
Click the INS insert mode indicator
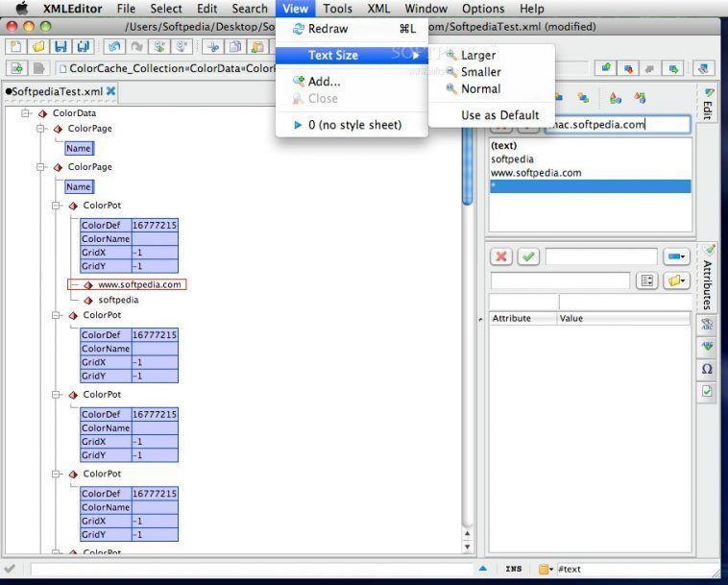point(514,569)
